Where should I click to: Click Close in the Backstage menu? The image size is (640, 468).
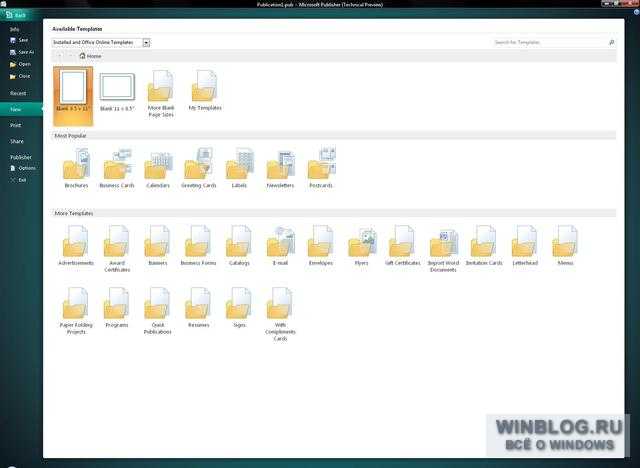coord(20,76)
